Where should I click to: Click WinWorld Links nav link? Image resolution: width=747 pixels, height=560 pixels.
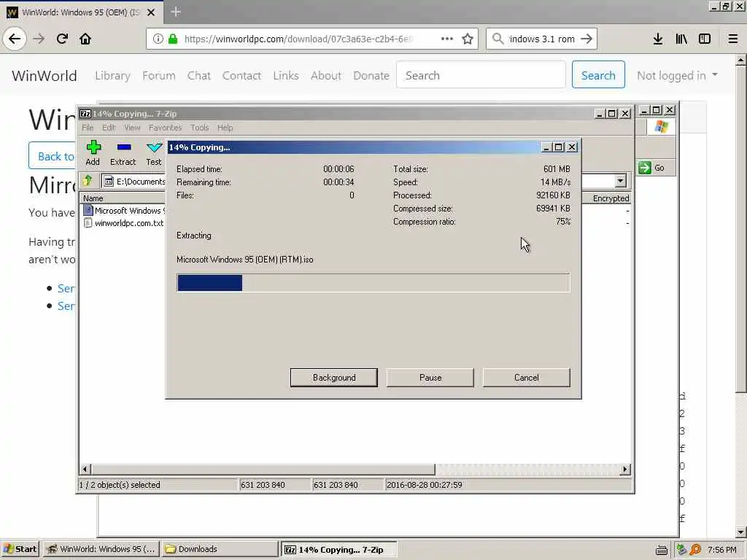click(286, 76)
